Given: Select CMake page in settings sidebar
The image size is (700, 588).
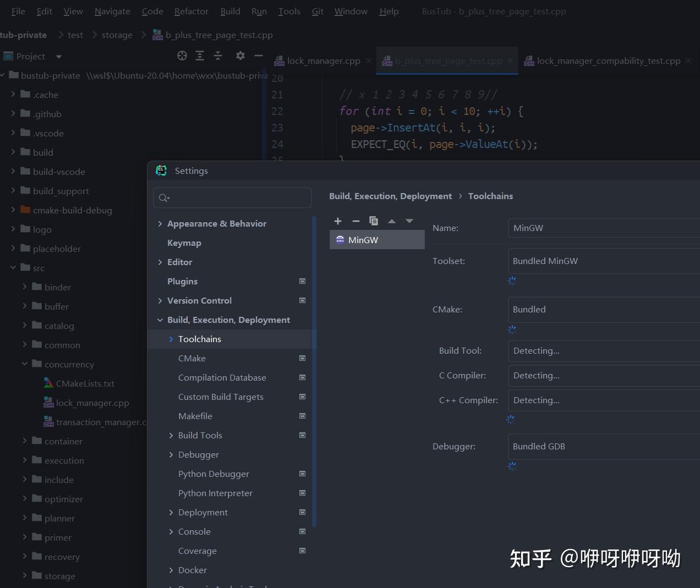Looking at the screenshot, I should click(192, 358).
